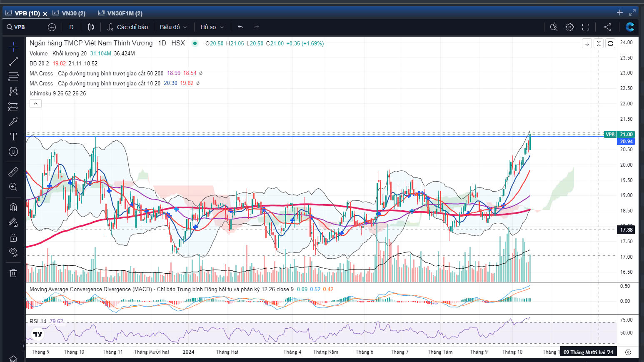Click the blue C logo icon
Image resolution: width=644 pixels, height=362 pixels.
click(630, 27)
